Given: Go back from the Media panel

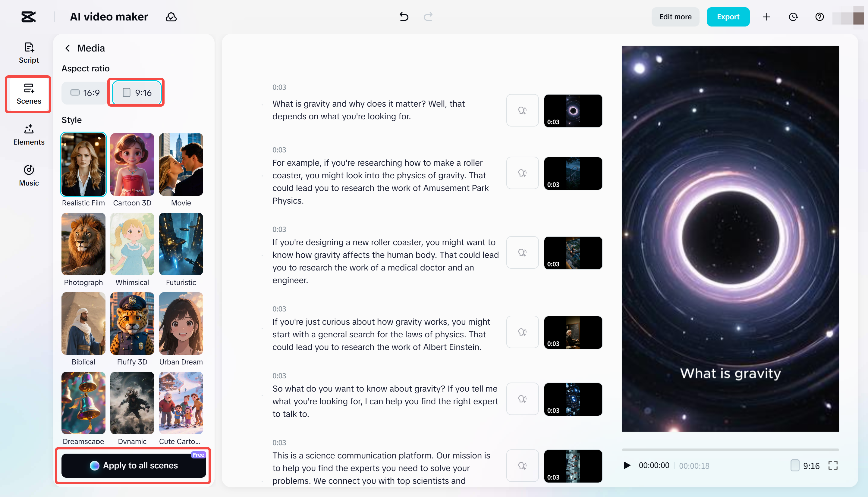Looking at the screenshot, I should 67,48.
